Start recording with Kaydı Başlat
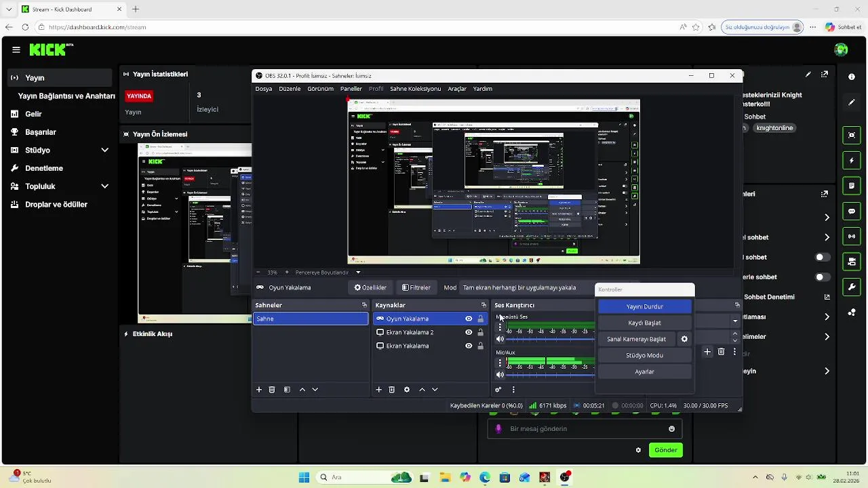868x488 pixels. [x=644, y=323]
